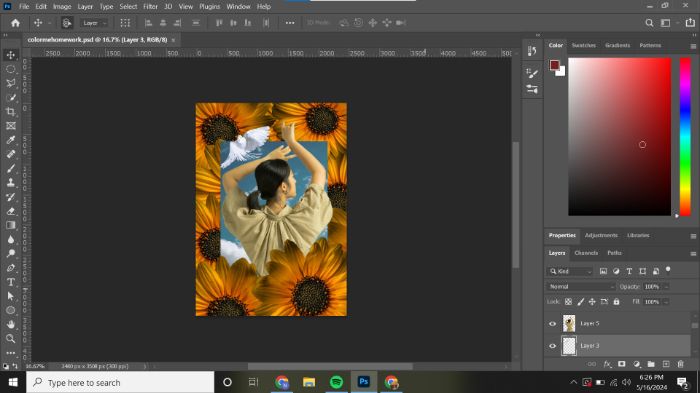The height and width of the screenshot is (393, 700).
Task: Open the Properties panel options menu
Action: point(693,236)
